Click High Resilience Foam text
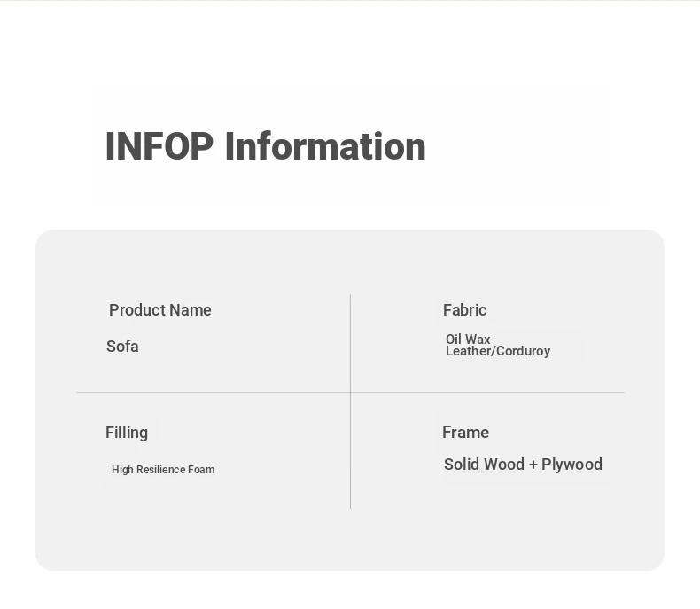Viewport: 700px width, 609px height. point(163,470)
